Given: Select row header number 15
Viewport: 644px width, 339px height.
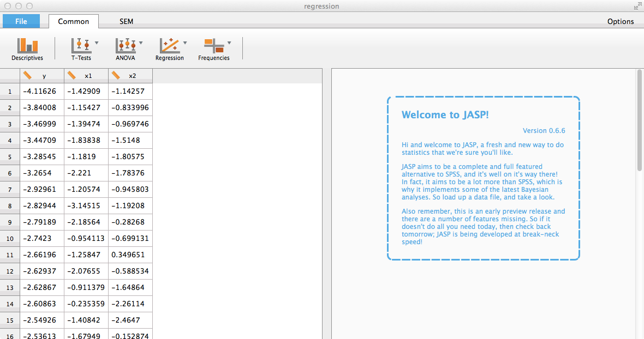Looking at the screenshot, I should coord(10,320).
